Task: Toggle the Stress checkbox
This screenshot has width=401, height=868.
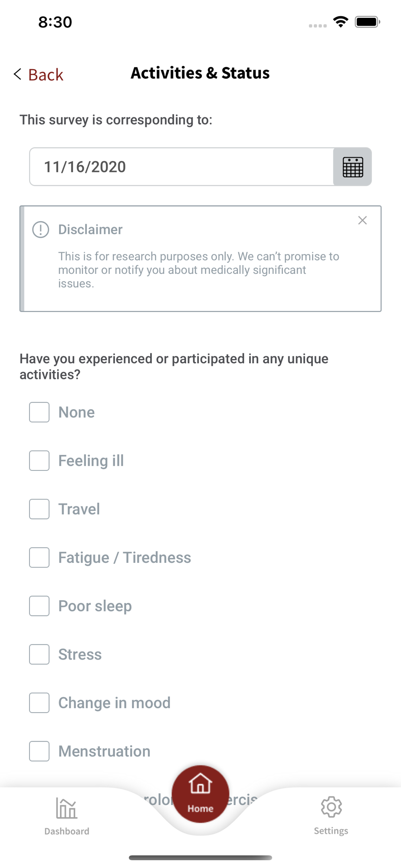Action: (39, 654)
